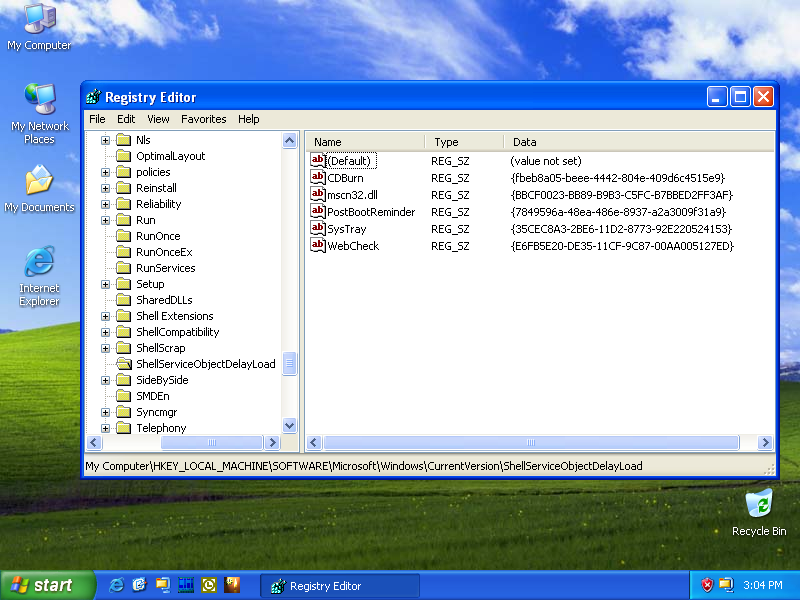Click the RunOnceEx folder icon
Viewport: 800px width, 600px height.
tap(123, 252)
